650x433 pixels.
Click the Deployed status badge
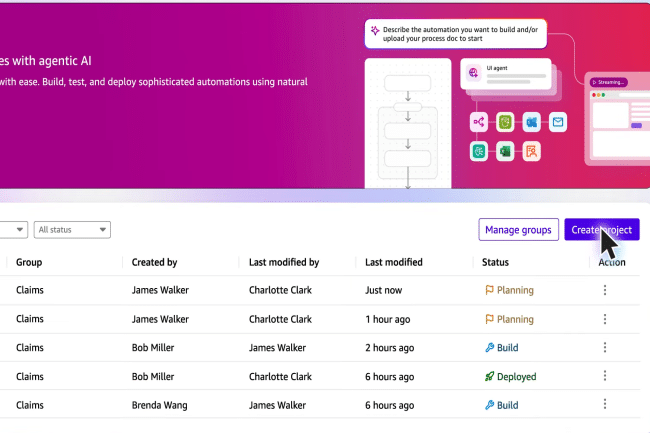coord(510,377)
